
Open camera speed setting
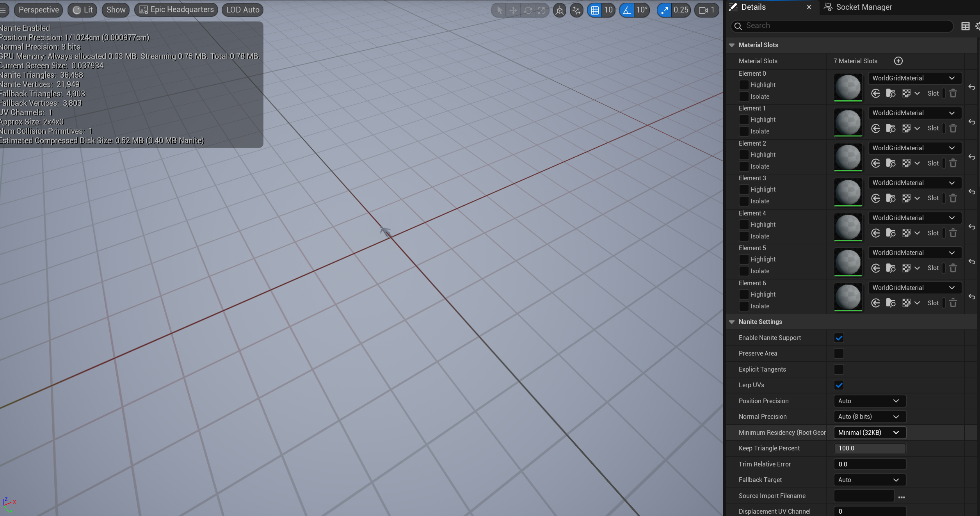coord(706,10)
